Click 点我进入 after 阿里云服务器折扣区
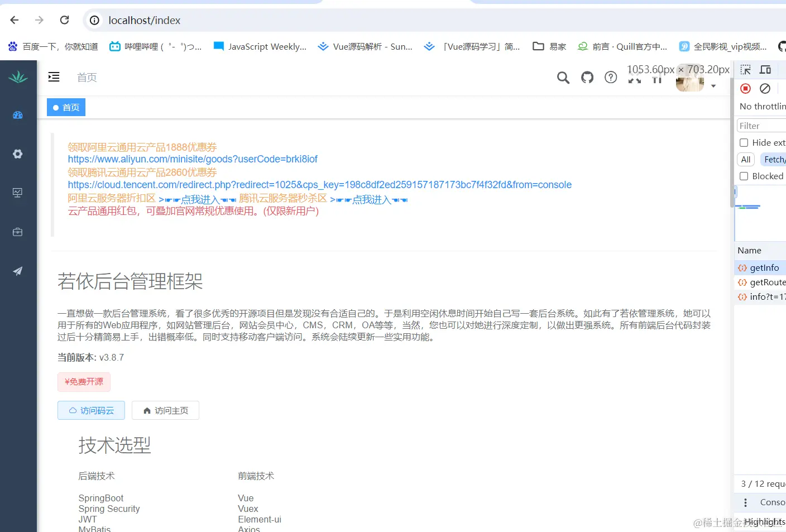Viewport: 786px width, 532px height. point(198,199)
